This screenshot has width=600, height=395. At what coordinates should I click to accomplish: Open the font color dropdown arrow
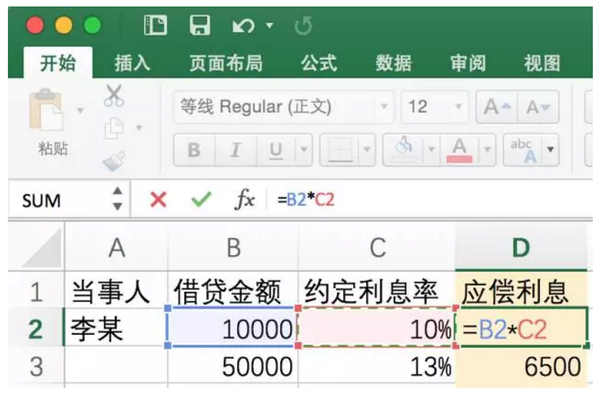pyautogui.click(x=488, y=149)
